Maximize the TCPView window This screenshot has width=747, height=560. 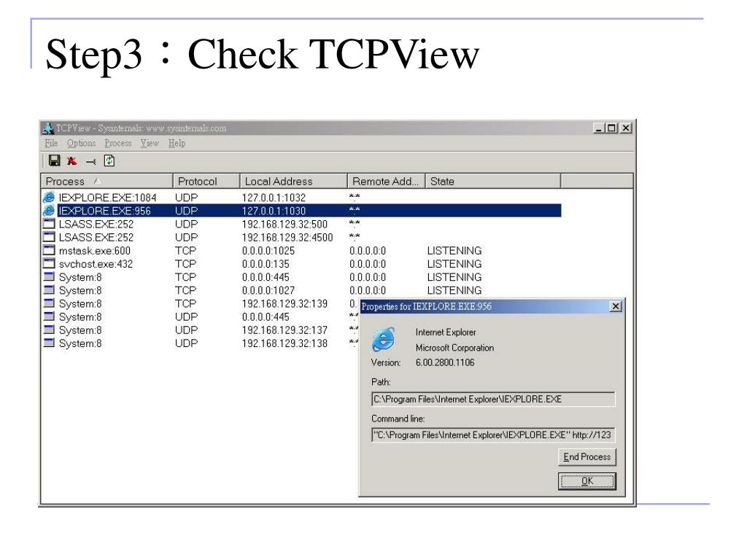click(x=612, y=128)
